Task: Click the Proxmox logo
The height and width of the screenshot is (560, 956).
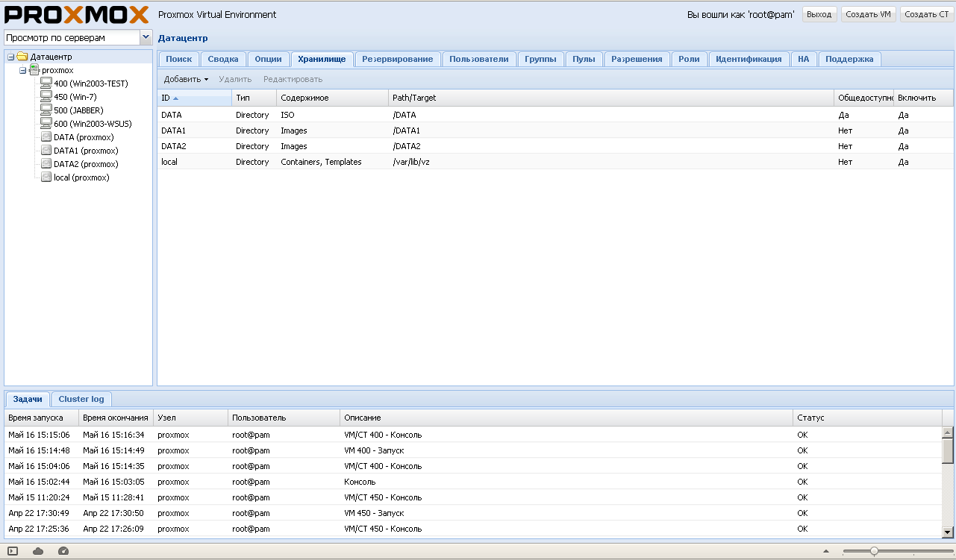Action: click(78, 14)
